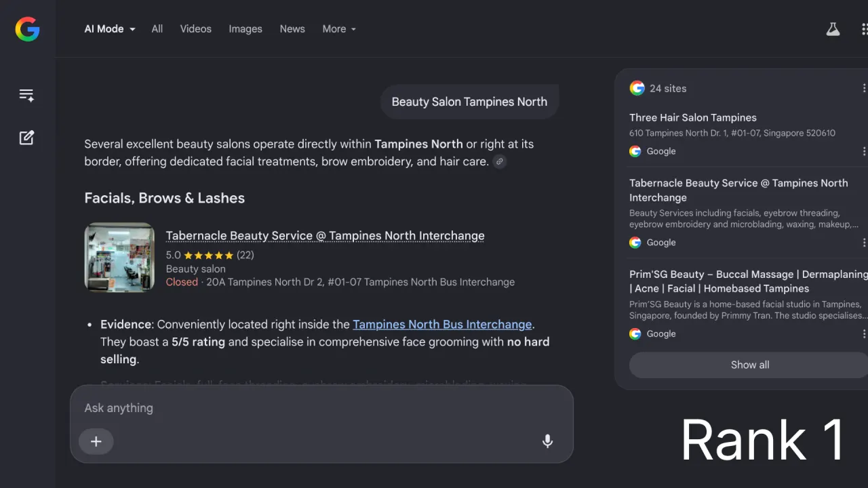Image resolution: width=868 pixels, height=488 pixels.
Task: Open AI Mode history icon in sidebar
Action: click(x=26, y=95)
